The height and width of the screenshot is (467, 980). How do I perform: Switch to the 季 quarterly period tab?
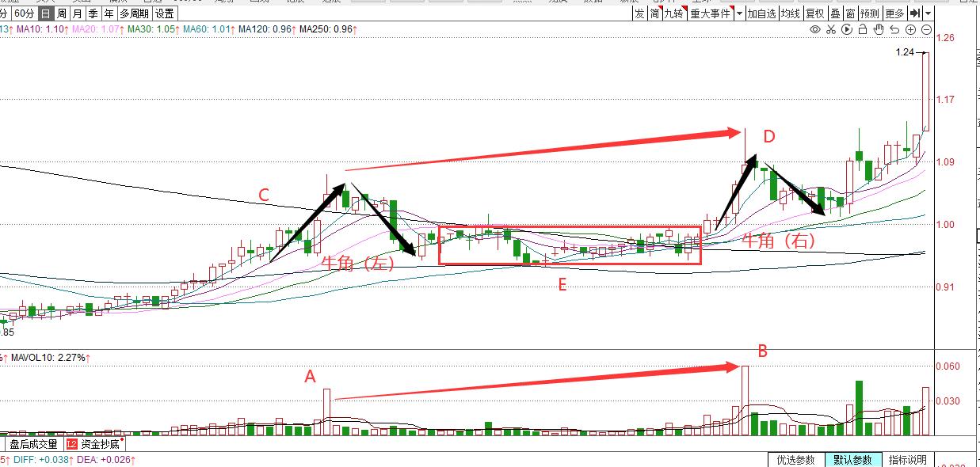click(x=93, y=13)
